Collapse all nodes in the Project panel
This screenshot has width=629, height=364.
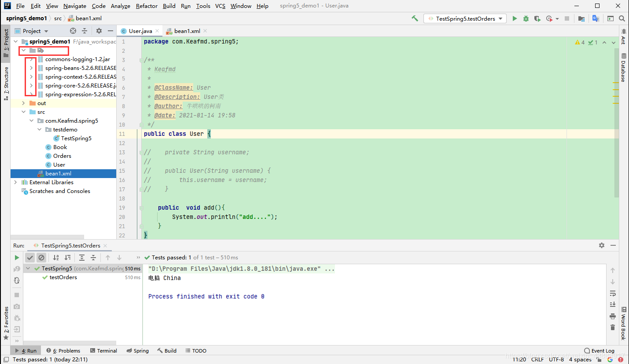(85, 31)
